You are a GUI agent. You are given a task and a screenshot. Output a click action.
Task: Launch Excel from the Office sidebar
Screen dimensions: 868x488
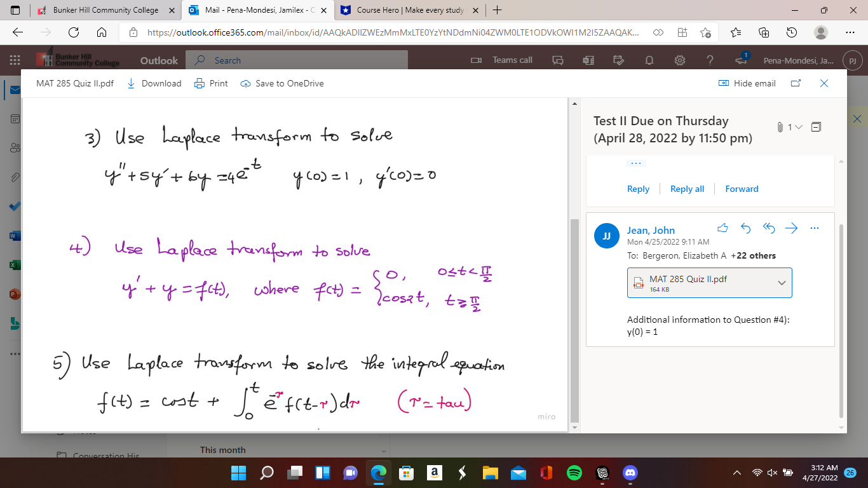(16, 264)
